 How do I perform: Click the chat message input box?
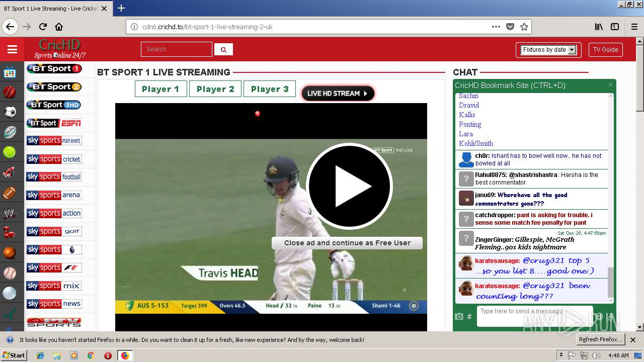(534, 316)
